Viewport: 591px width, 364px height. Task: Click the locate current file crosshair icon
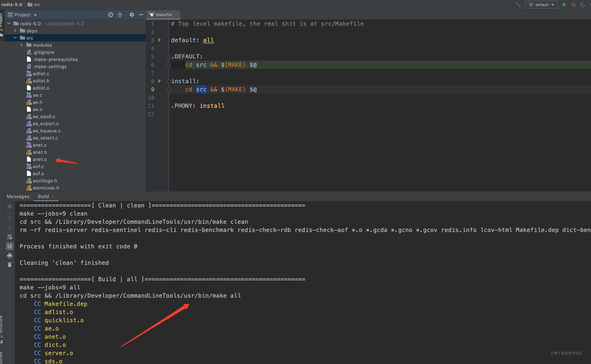coord(111,15)
